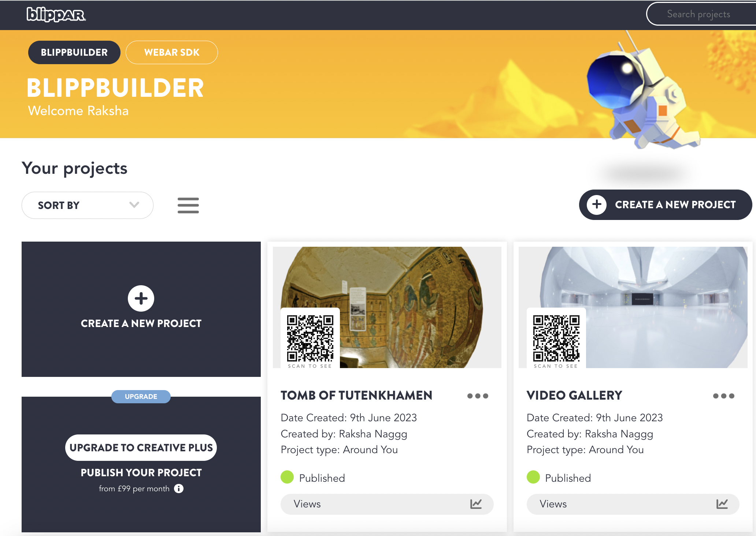Click Upgrade to Creative Plus button
The width and height of the screenshot is (756, 536).
[x=141, y=448]
